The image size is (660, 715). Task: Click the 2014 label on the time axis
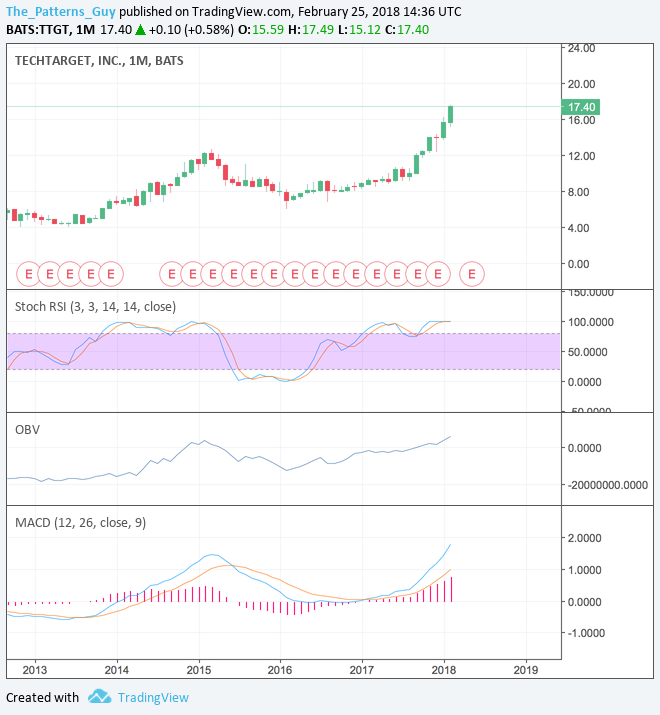(x=117, y=670)
